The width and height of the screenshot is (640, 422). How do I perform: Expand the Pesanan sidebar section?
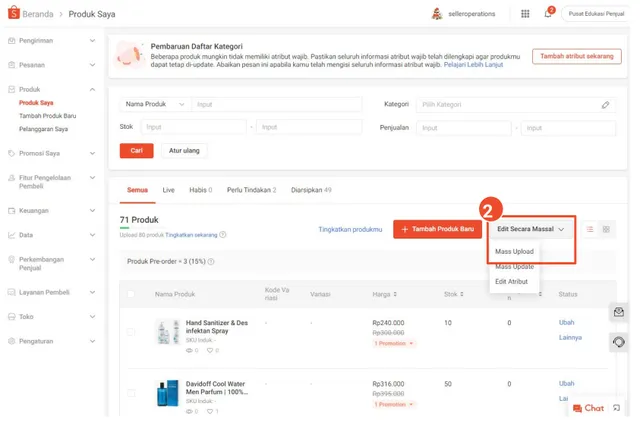93,65
